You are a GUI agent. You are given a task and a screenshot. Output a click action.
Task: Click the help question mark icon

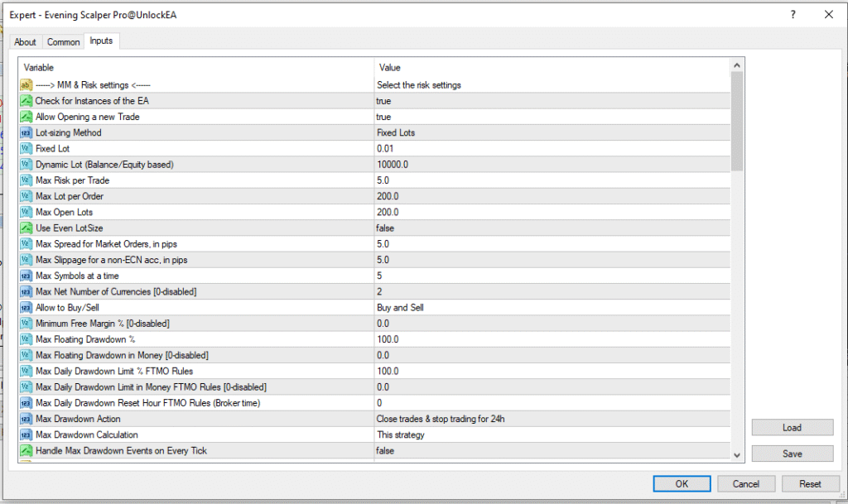click(x=793, y=14)
